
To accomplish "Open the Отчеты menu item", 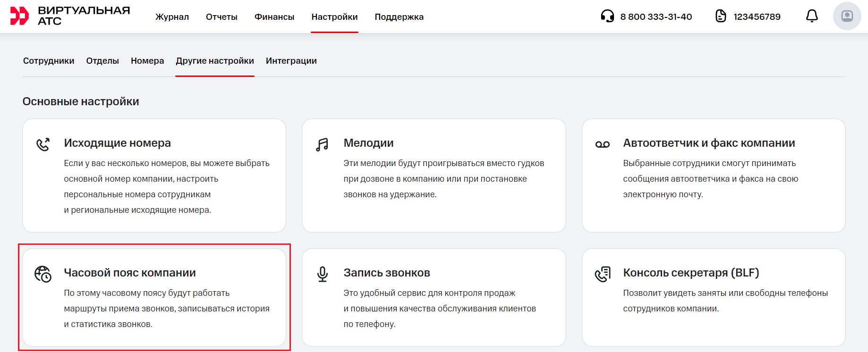I will tap(221, 17).
